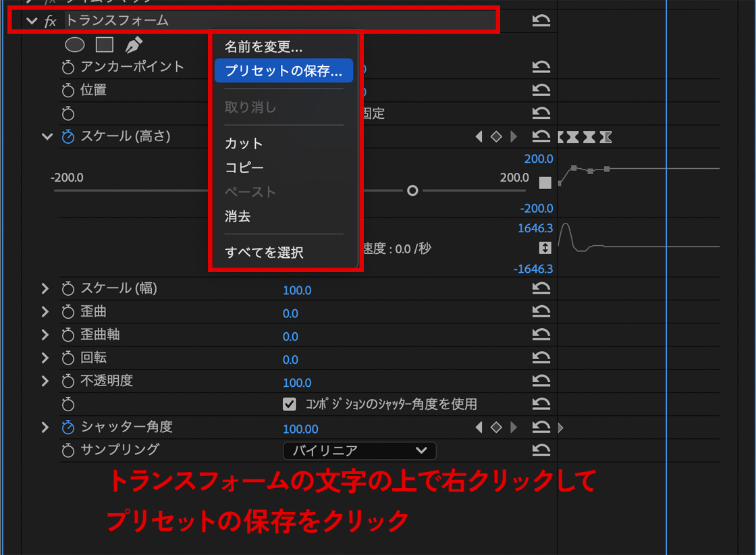Toggle the fx icon for トランスフォーム
This screenshot has height=555, width=756.
pyautogui.click(x=51, y=21)
